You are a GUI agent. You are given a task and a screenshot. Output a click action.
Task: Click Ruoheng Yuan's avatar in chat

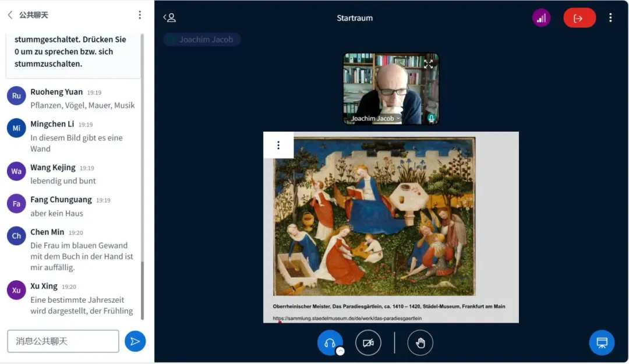point(16,96)
